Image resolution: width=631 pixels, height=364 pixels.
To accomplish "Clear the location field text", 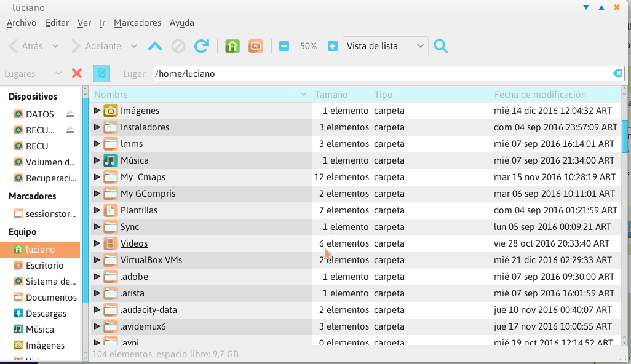I will (617, 73).
